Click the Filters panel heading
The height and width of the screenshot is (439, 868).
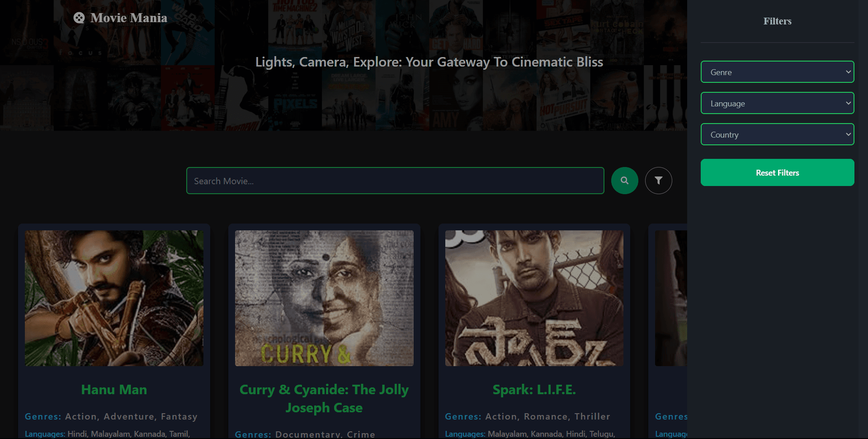[777, 21]
